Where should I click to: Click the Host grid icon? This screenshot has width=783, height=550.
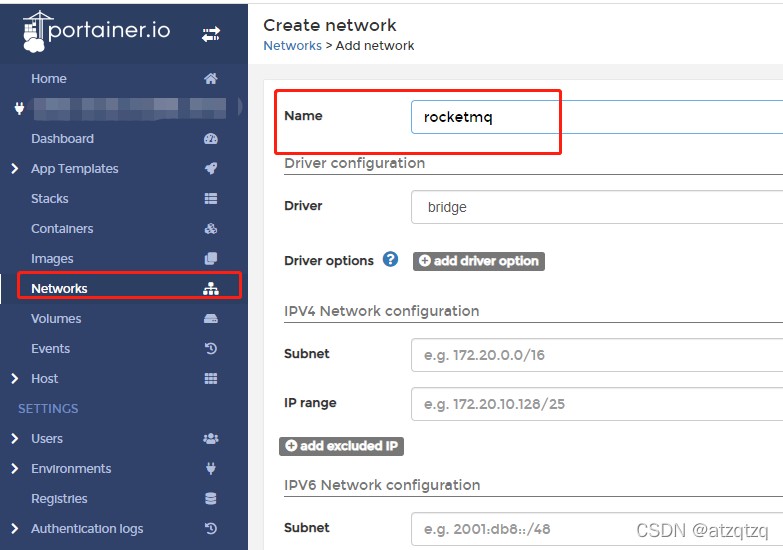(211, 379)
